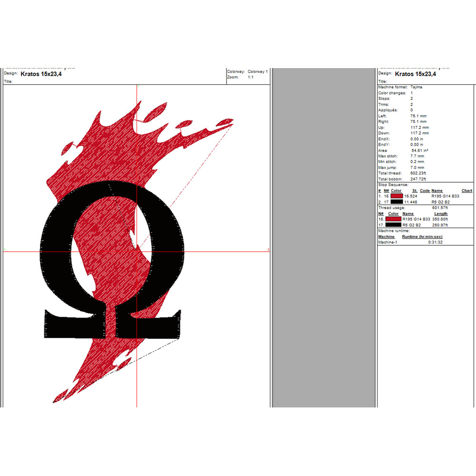Click the R195 G14 B33 name in Stop Sequence
Screen dimensions: 476x476
(445, 196)
